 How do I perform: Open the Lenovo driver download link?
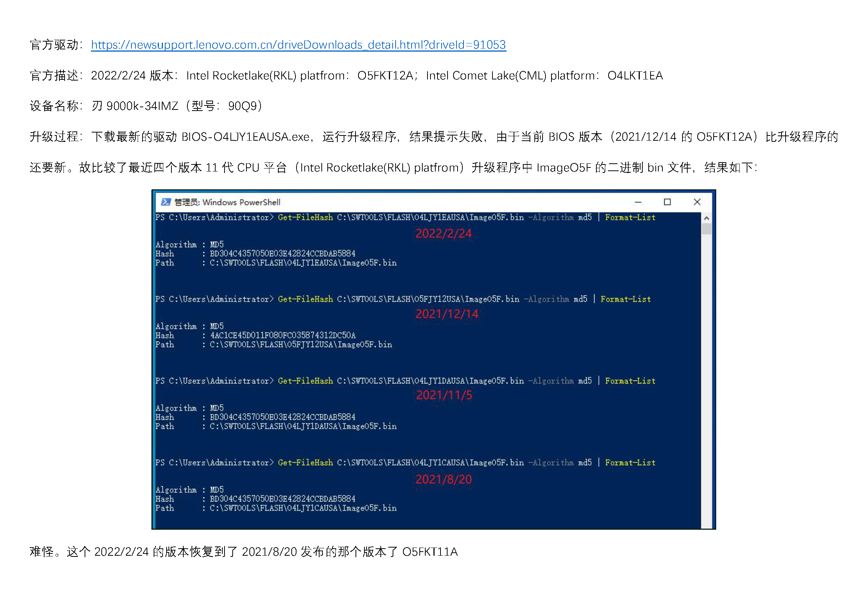tap(298, 45)
